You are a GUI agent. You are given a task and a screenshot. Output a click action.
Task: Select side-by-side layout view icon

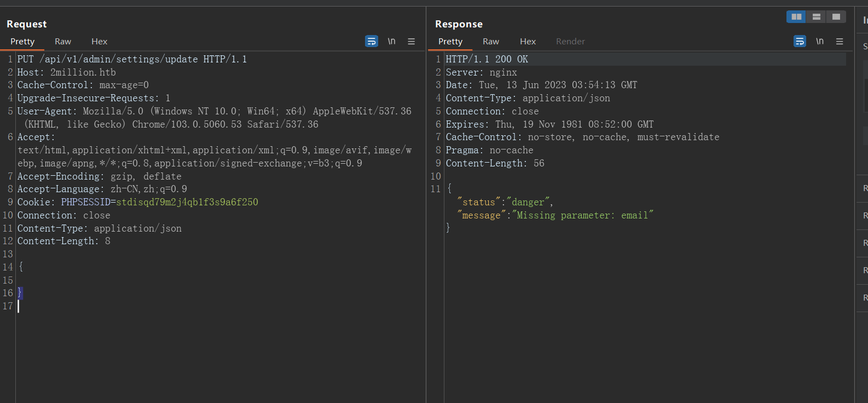(796, 17)
